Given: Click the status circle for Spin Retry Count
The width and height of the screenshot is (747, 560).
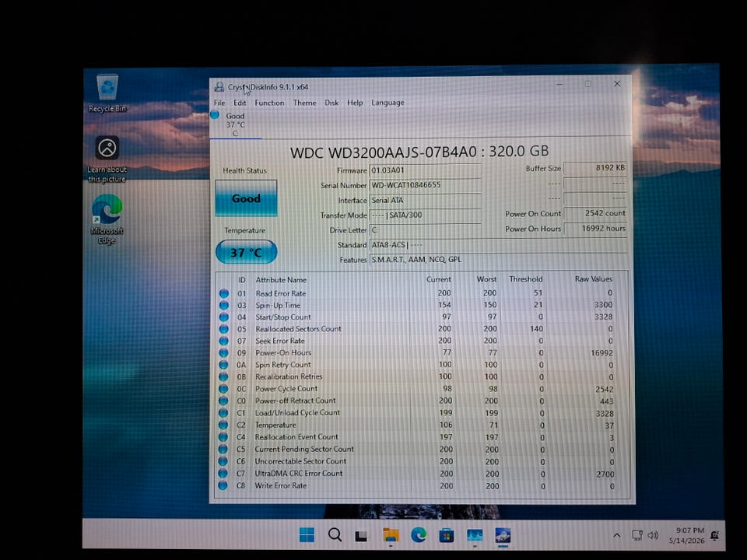Looking at the screenshot, I should [x=223, y=365].
